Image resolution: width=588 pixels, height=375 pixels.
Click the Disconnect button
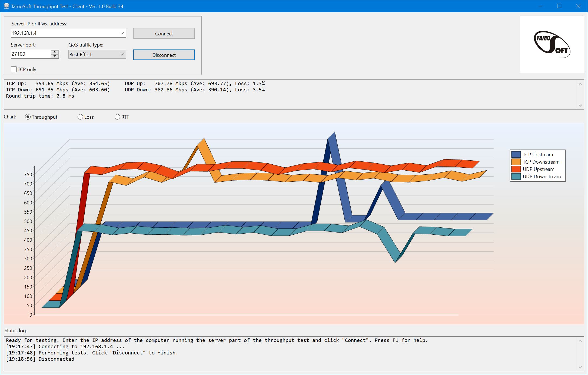click(x=164, y=55)
